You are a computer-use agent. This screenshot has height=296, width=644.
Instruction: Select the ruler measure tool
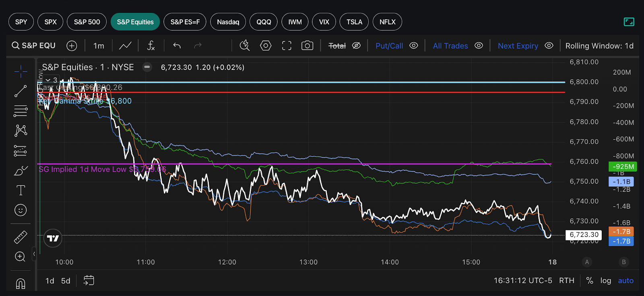(21, 237)
